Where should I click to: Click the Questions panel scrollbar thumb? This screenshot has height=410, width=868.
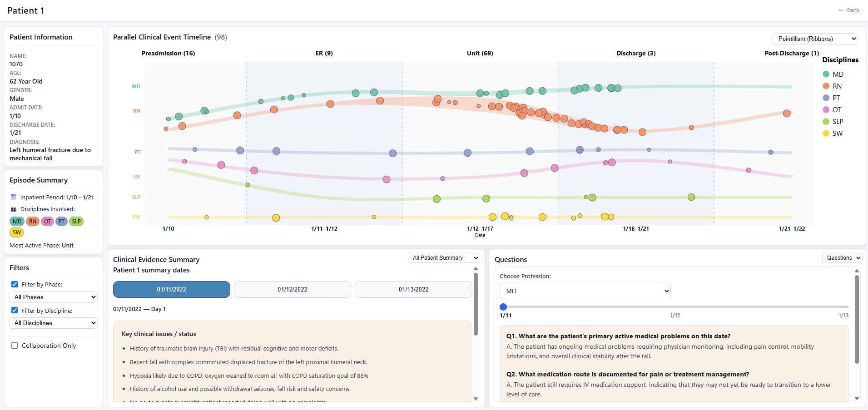(x=857, y=320)
